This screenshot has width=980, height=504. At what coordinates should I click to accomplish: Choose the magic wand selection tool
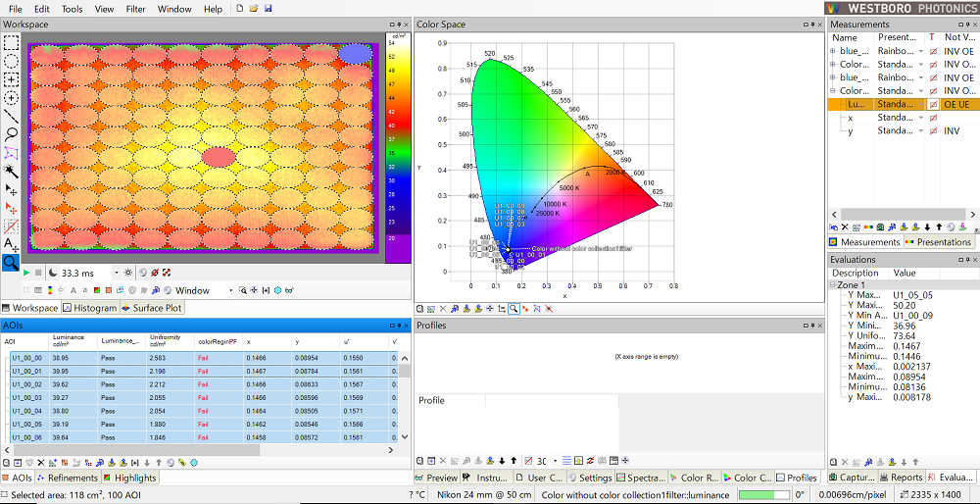pos(11,171)
